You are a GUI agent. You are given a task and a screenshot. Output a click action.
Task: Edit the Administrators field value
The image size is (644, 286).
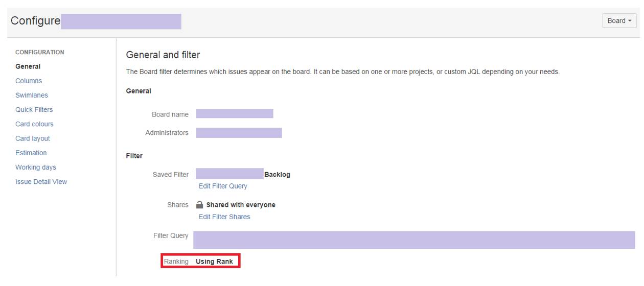coord(239,133)
